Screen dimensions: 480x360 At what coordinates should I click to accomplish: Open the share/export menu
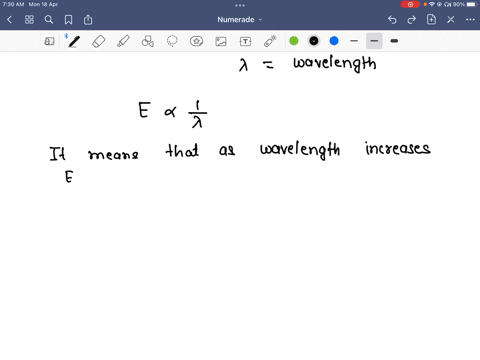tap(88, 20)
